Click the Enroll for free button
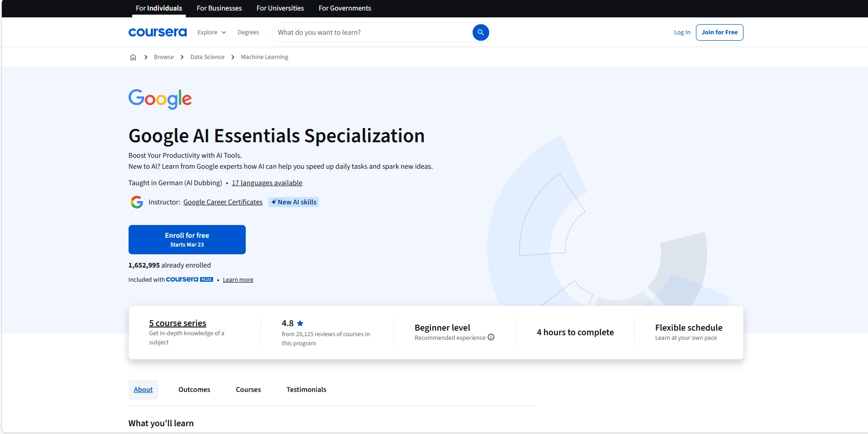This screenshot has height=434, width=868. pyautogui.click(x=187, y=239)
